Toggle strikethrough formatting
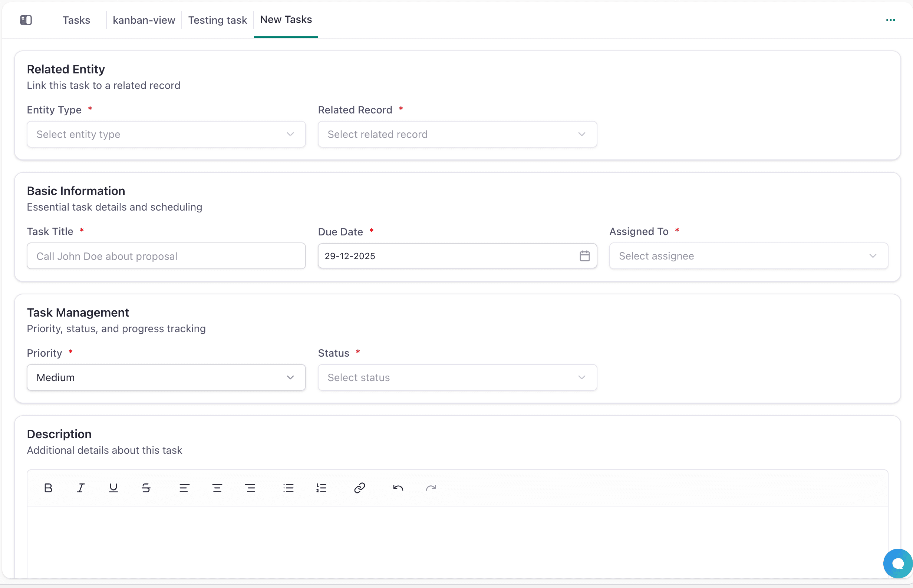 pyautogui.click(x=146, y=488)
